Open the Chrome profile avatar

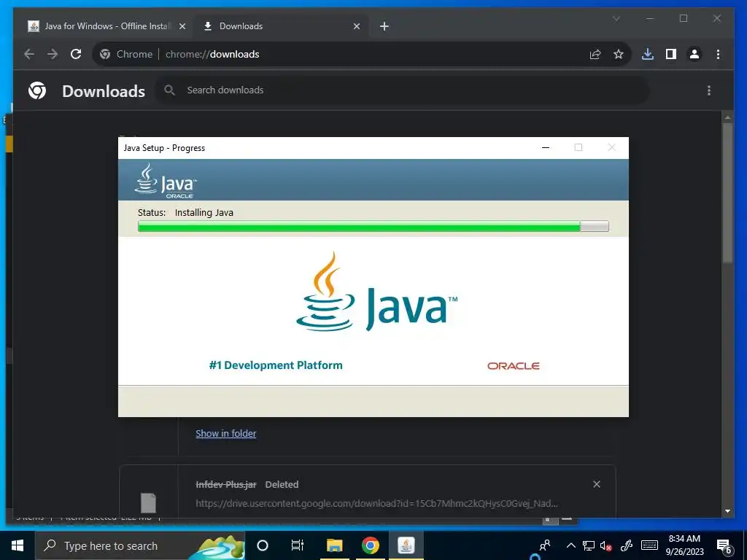point(694,54)
